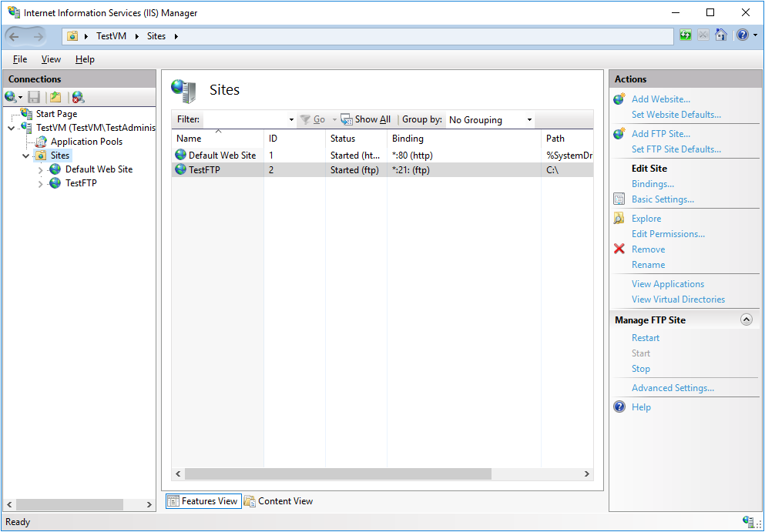This screenshot has height=532, width=765.
Task: Click the Connections pane horizontal scrollbar
Action: click(70, 504)
